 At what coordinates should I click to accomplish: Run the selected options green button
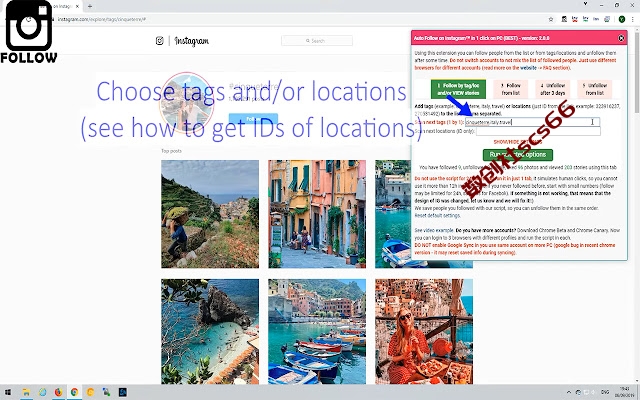[518, 155]
